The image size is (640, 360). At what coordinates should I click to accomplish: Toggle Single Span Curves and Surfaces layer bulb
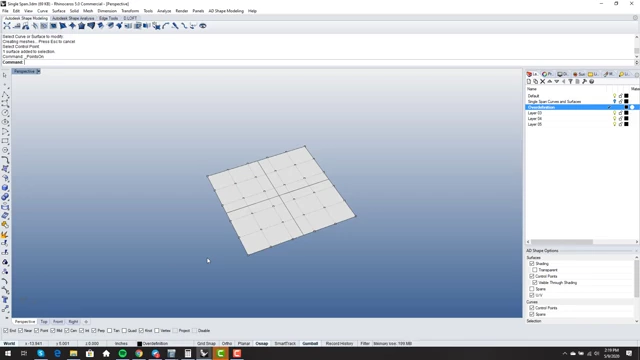point(614,102)
